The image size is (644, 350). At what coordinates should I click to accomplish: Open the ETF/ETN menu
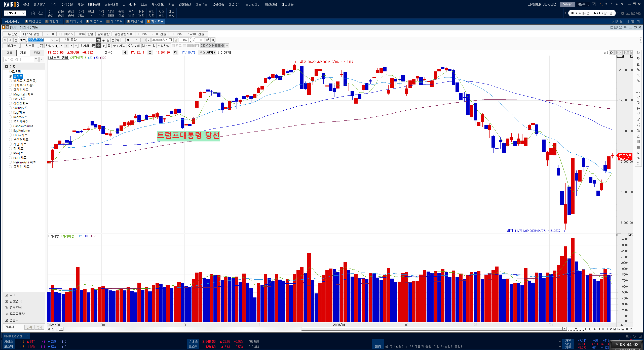(x=129, y=4)
